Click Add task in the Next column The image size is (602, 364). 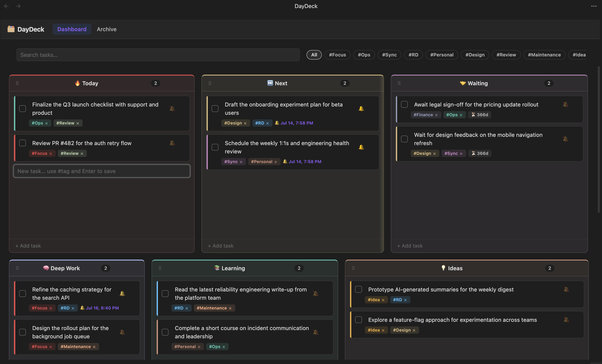point(221,246)
